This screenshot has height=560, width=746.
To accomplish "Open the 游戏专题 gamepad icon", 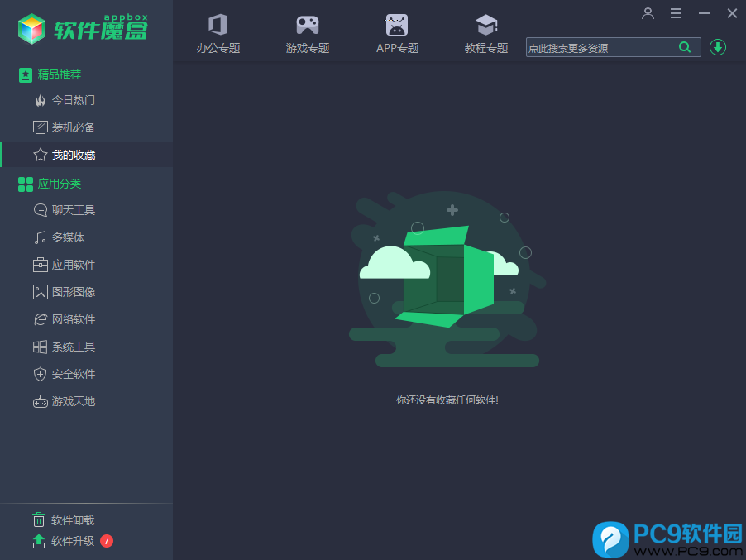I will (308, 25).
